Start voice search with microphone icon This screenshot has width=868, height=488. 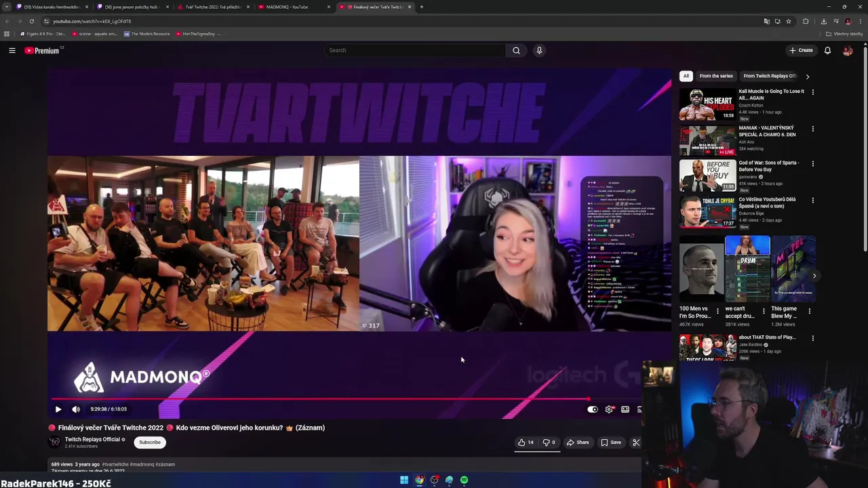coord(539,50)
